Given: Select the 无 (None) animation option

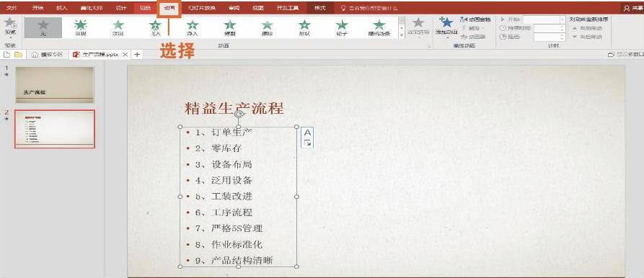Looking at the screenshot, I should 43,28.
